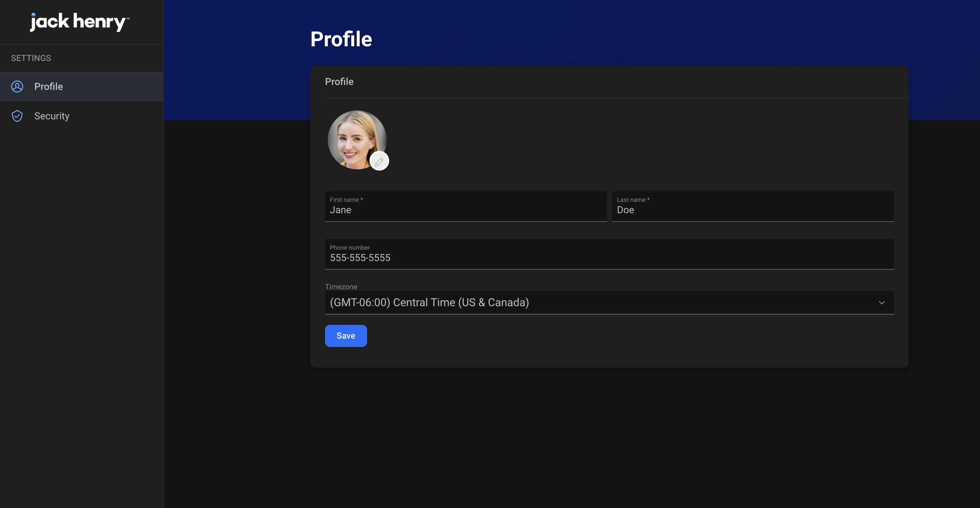Click the Profile card heading
The height and width of the screenshot is (508, 980).
click(339, 81)
